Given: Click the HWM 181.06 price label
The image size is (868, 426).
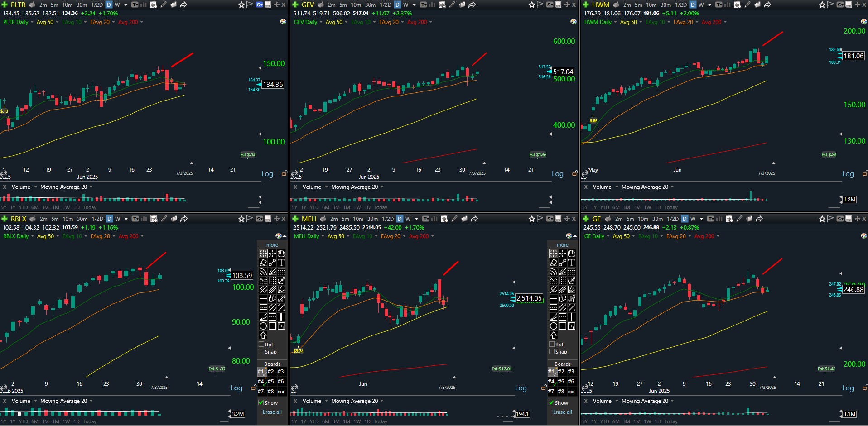Looking at the screenshot, I should 853,56.
